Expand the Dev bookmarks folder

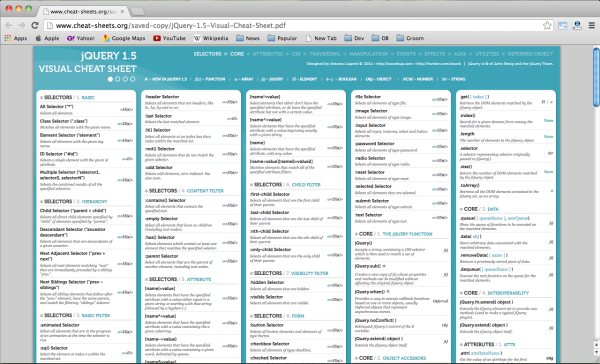tap(354, 38)
